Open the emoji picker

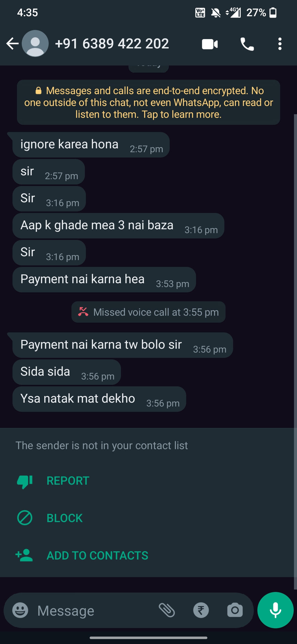point(20,610)
